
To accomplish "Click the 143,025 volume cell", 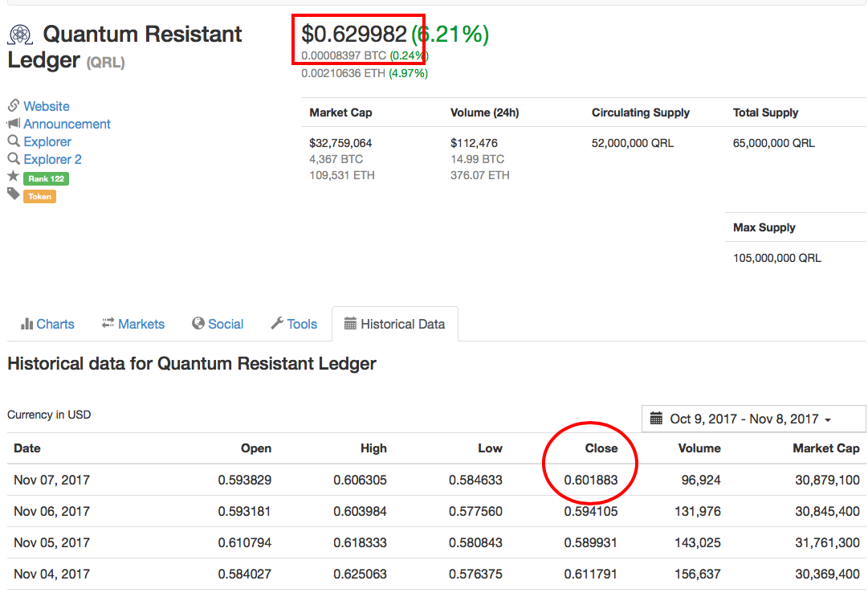I will click(698, 542).
